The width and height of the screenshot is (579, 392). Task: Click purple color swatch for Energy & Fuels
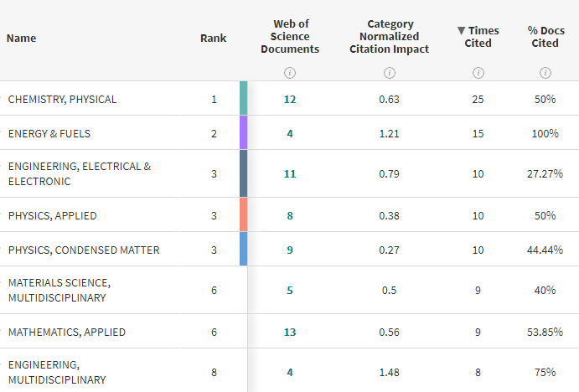pyautogui.click(x=243, y=132)
